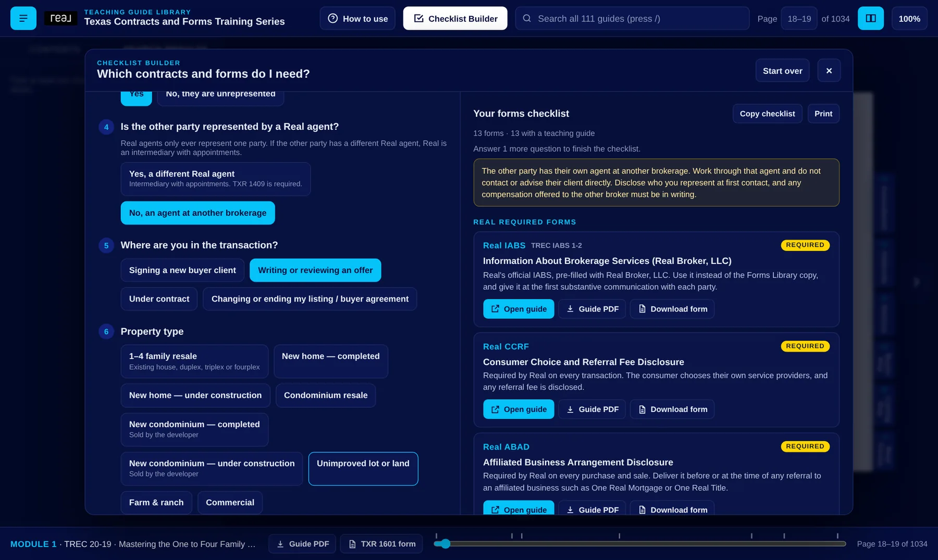Choose Writing or reviewing an offer

(x=315, y=270)
